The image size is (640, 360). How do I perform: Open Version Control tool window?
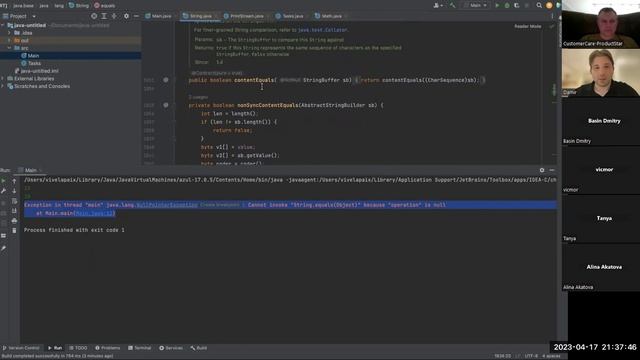coord(21,348)
